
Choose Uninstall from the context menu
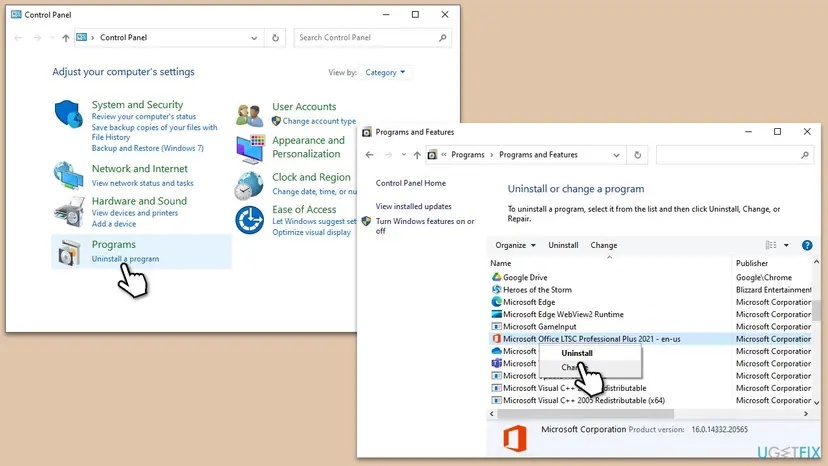(577, 353)
